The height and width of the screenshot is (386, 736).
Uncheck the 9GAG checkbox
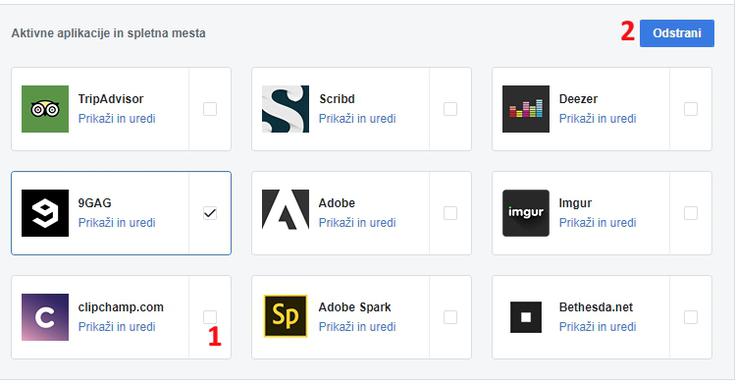[x=210, y=213]
